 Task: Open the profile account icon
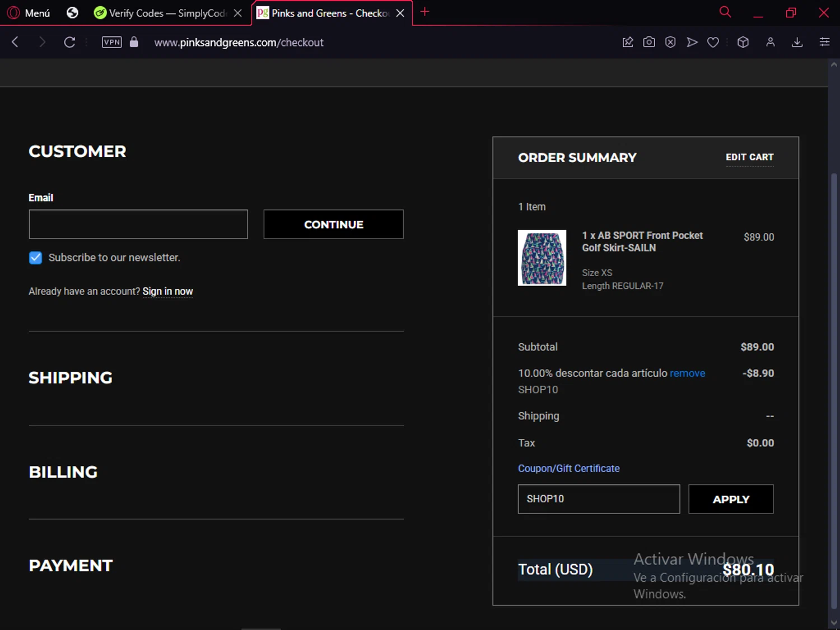point(771,42)
